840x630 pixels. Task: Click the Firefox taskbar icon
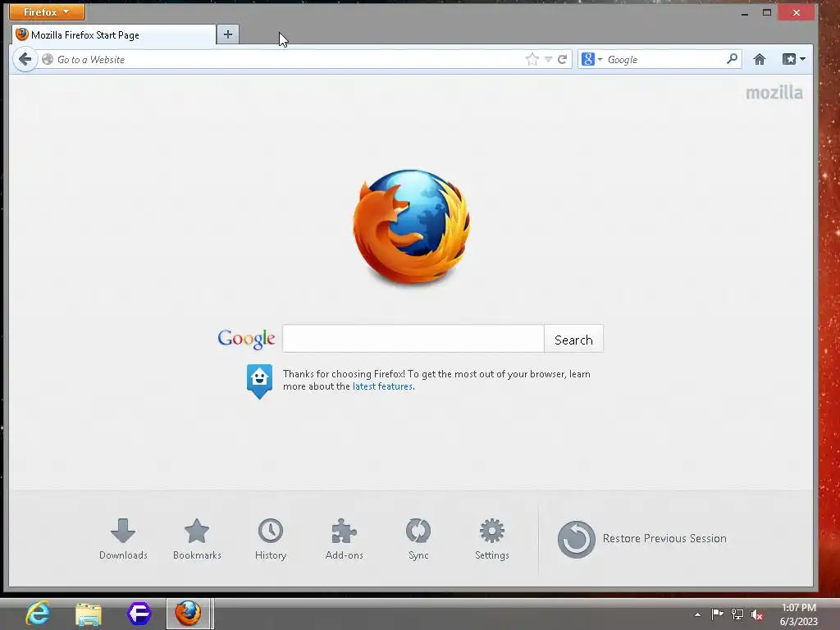tap(189, 614)
